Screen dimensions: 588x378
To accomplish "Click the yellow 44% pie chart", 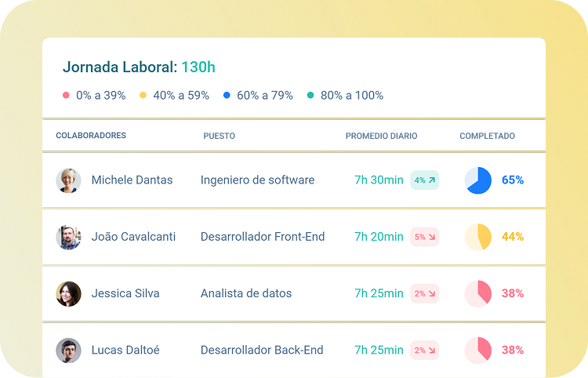I will pyautogui.click(x=477, y=237).
